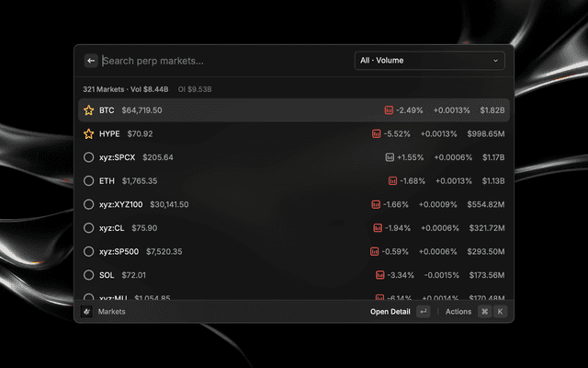Click the ETH chart icon
The height and width of the screenshot is (368, 588).
(x=392, y=181)
